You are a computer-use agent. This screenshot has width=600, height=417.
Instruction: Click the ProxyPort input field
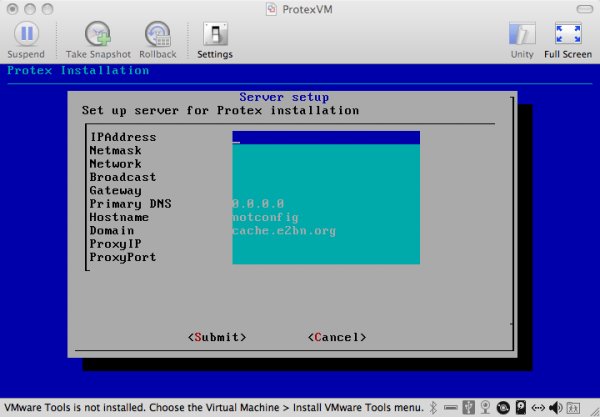(326, 257)
